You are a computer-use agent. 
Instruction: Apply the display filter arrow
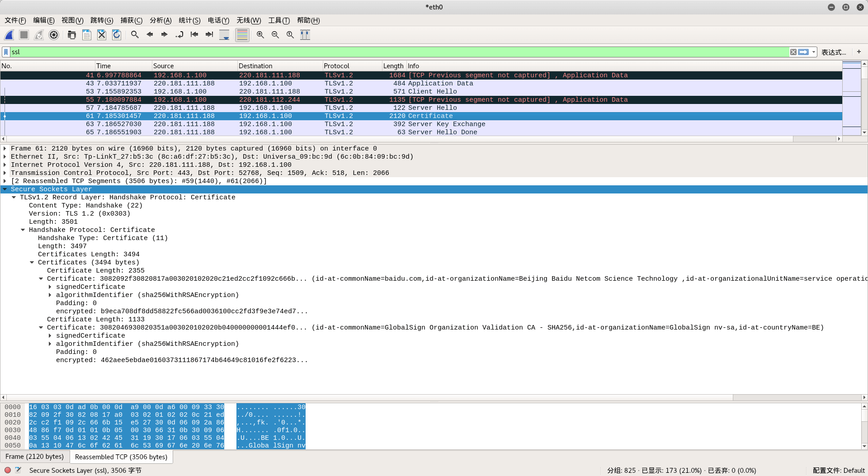pyautogui.click(x=803, y=52)
